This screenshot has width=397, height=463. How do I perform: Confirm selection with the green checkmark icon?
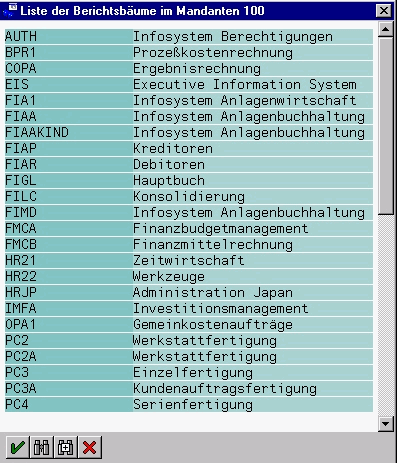18,447
